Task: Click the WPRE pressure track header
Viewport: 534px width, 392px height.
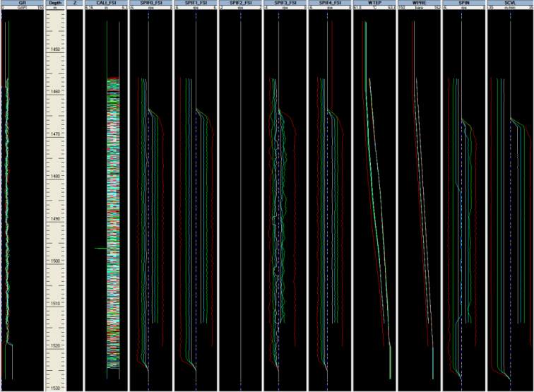Action: point(419,3)
